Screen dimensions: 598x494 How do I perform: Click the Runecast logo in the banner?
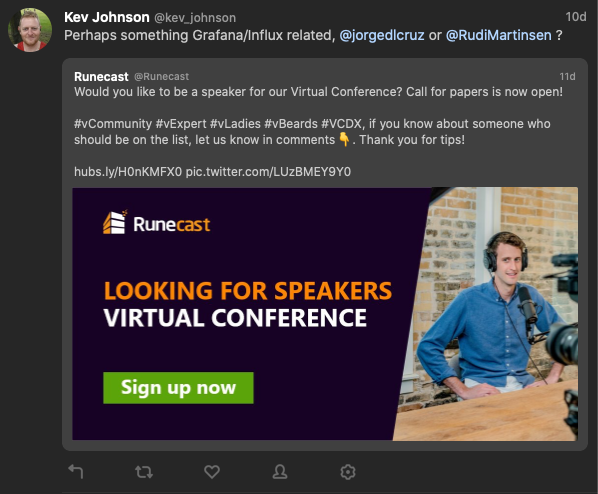click(x=156, y=222)
